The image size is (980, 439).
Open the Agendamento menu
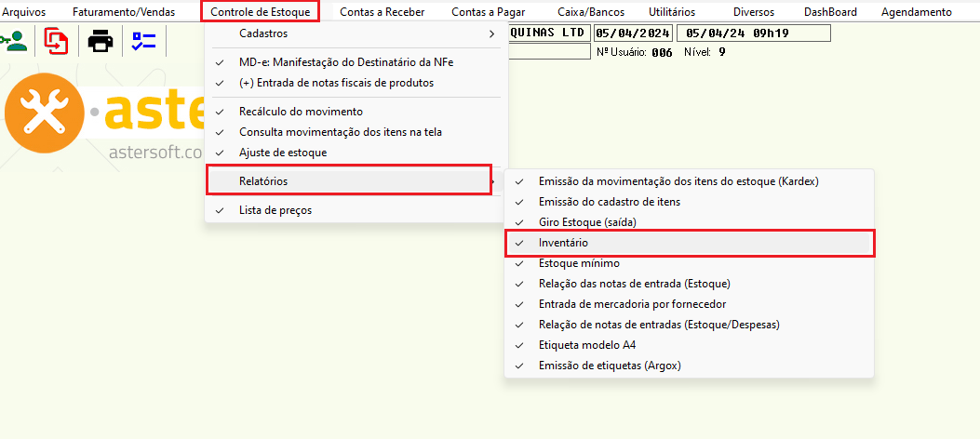917,12
